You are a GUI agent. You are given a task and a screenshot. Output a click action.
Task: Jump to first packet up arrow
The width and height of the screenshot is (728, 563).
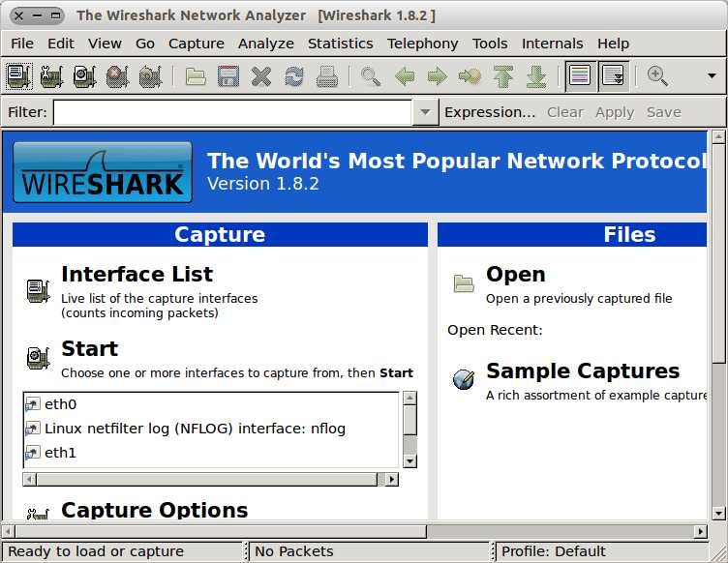(502, 76)
